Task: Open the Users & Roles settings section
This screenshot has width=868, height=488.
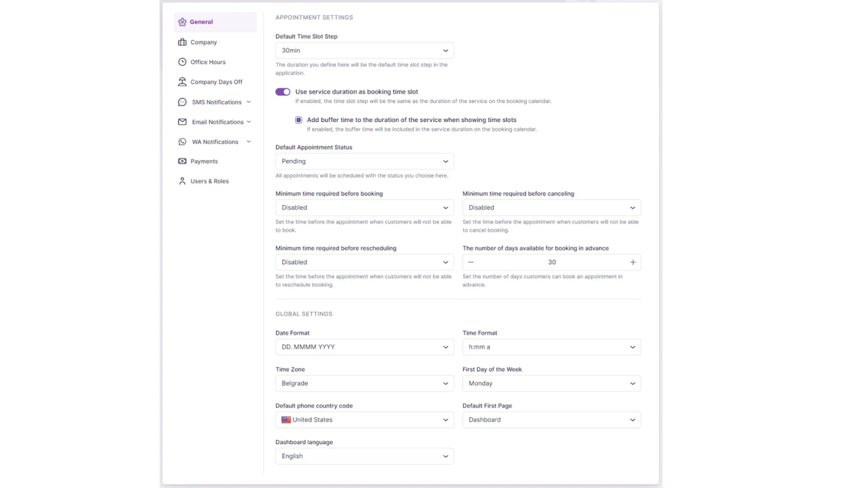Action: pyautogui.click(x=210, y=181)
